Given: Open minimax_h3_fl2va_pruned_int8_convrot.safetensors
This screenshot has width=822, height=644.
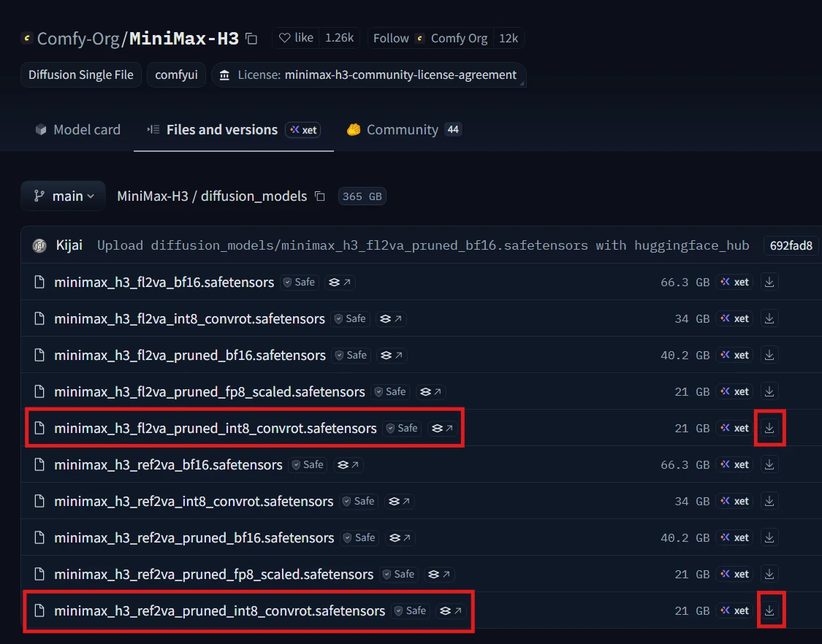Looking at the screenshot, I should point(216,428).
